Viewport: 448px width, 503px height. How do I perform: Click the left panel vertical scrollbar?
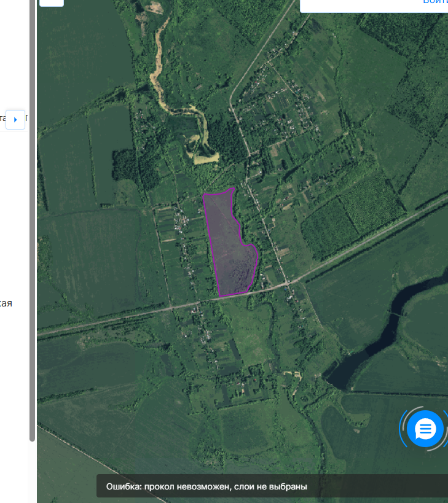pyautogui.click(x=32, y=221)
